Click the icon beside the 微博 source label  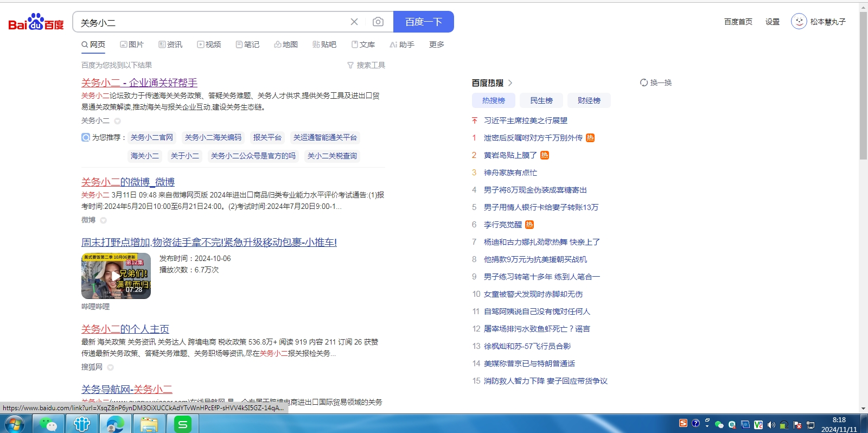coord(104,220)
